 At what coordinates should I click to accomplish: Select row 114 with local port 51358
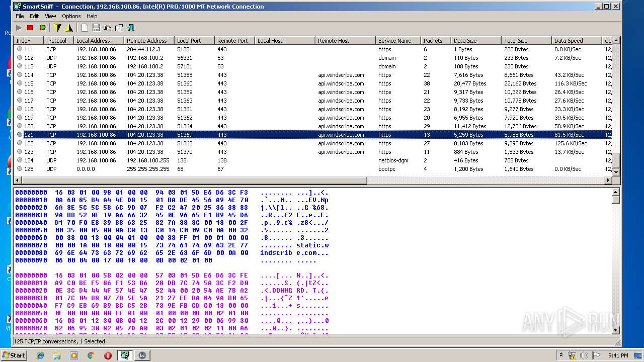(313, 75)
